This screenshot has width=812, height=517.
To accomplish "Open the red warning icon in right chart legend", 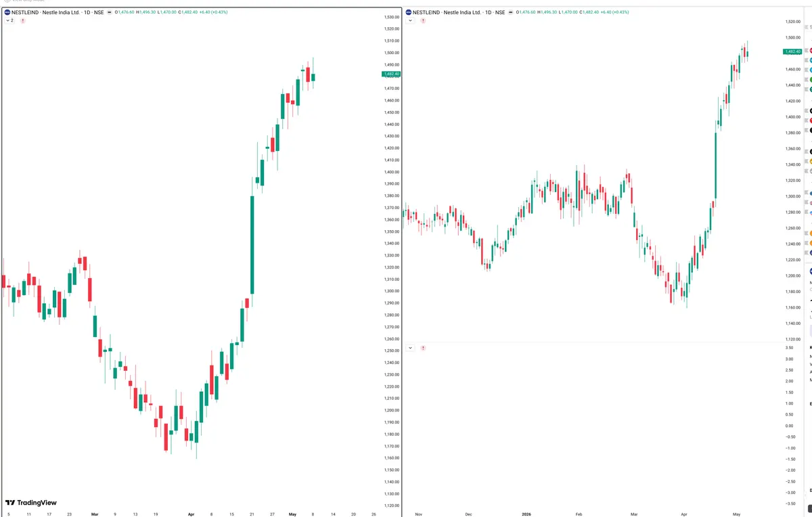I will point(423,21).
